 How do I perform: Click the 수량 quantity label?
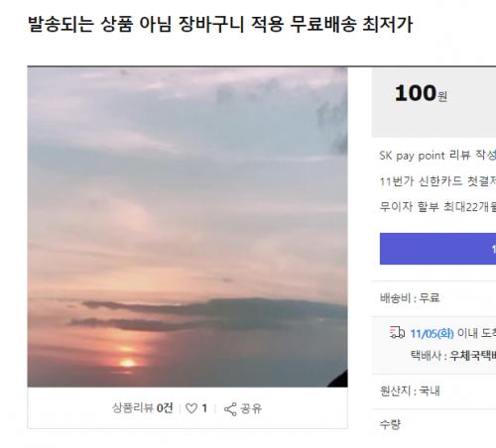tap(390, 424)
